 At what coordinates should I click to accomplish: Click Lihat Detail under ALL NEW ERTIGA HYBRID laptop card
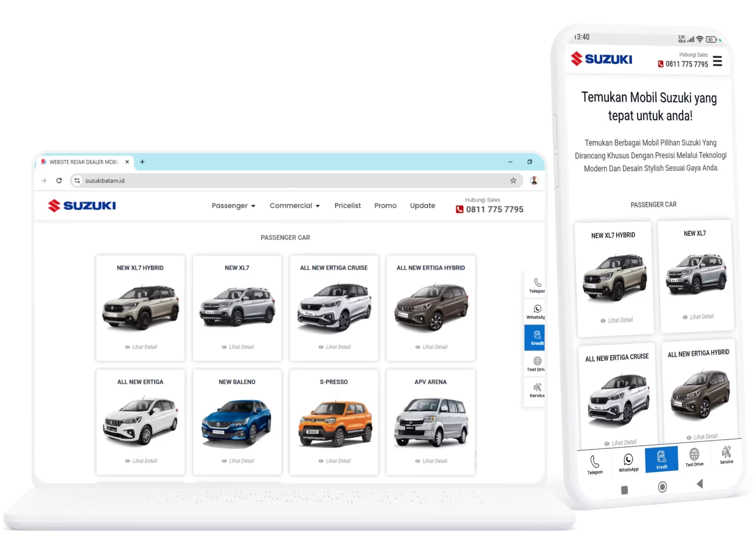point(431,347)
